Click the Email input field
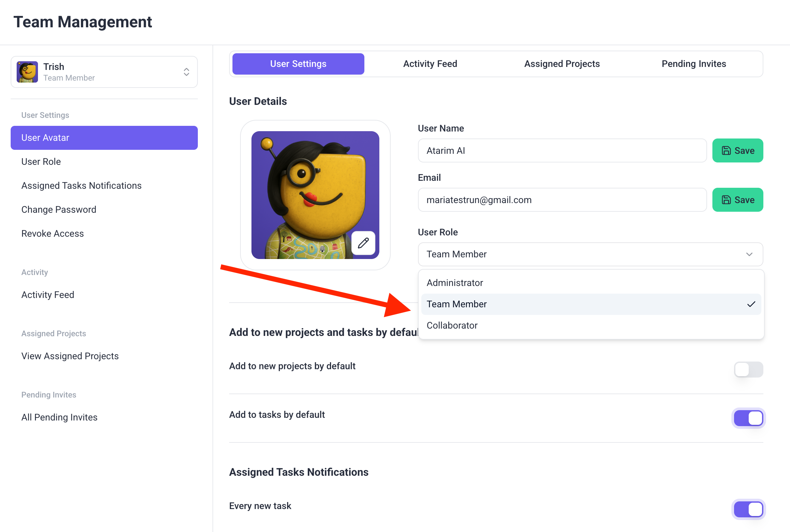The image size is (790, 532). click(x=562, y=200)
